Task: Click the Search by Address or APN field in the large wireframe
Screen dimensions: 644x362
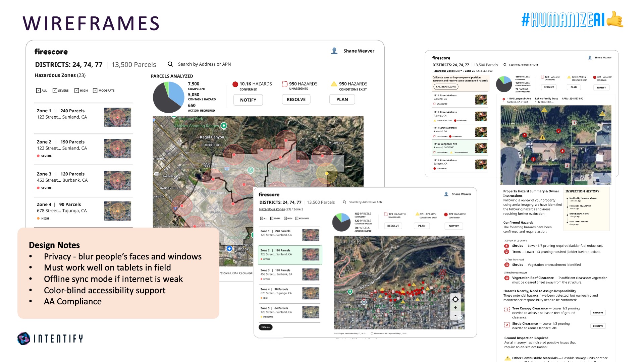Action: click(x=204, y=64)
